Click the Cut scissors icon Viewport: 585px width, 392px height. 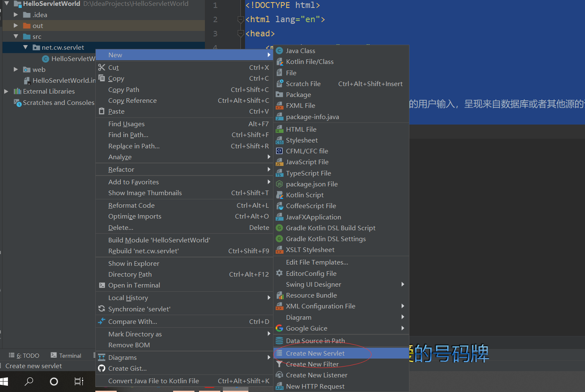pos(102,67)
